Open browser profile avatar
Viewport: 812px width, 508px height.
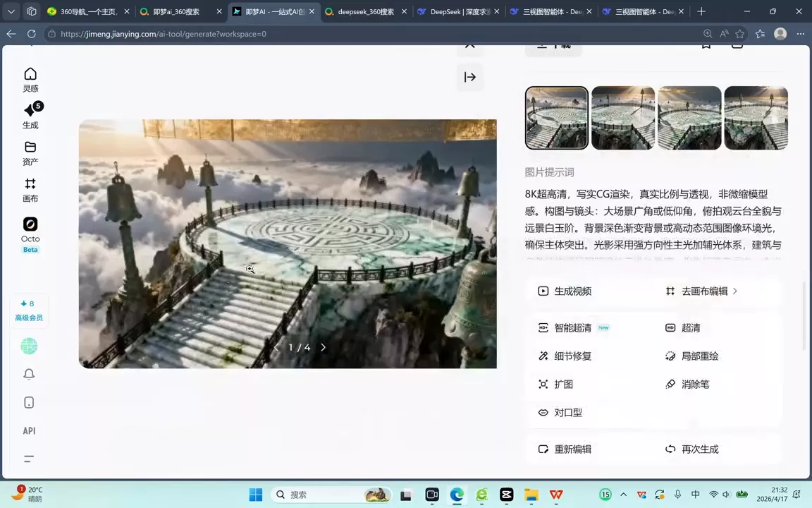pos(780,34)
